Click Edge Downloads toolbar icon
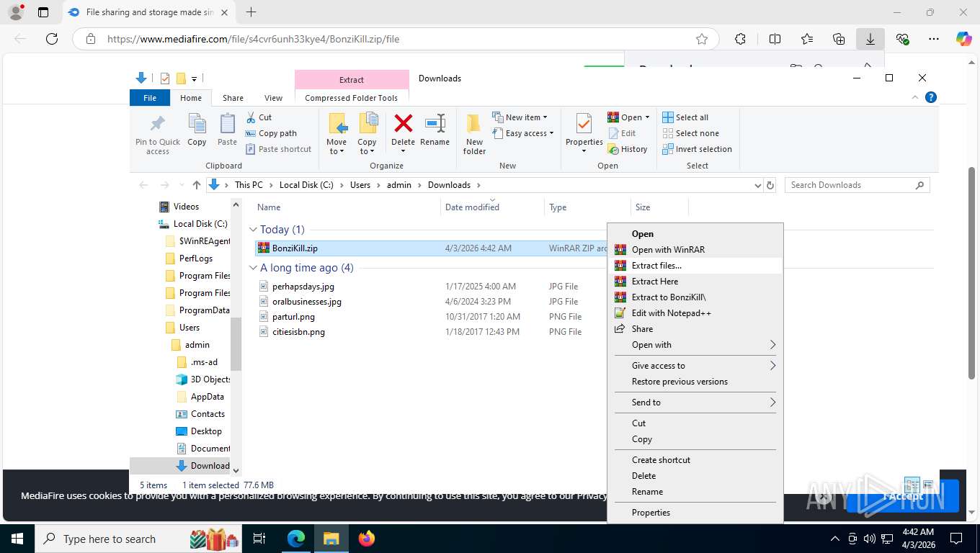 870,39
